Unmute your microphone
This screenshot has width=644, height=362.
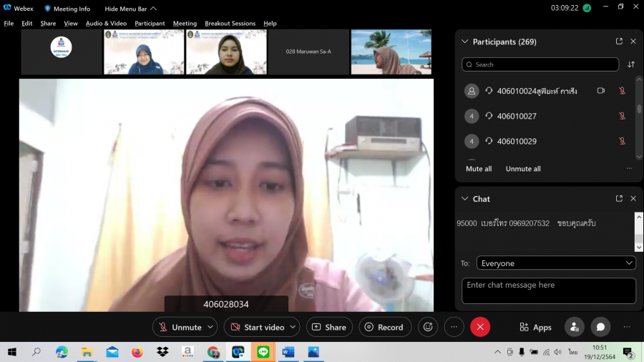180,327
